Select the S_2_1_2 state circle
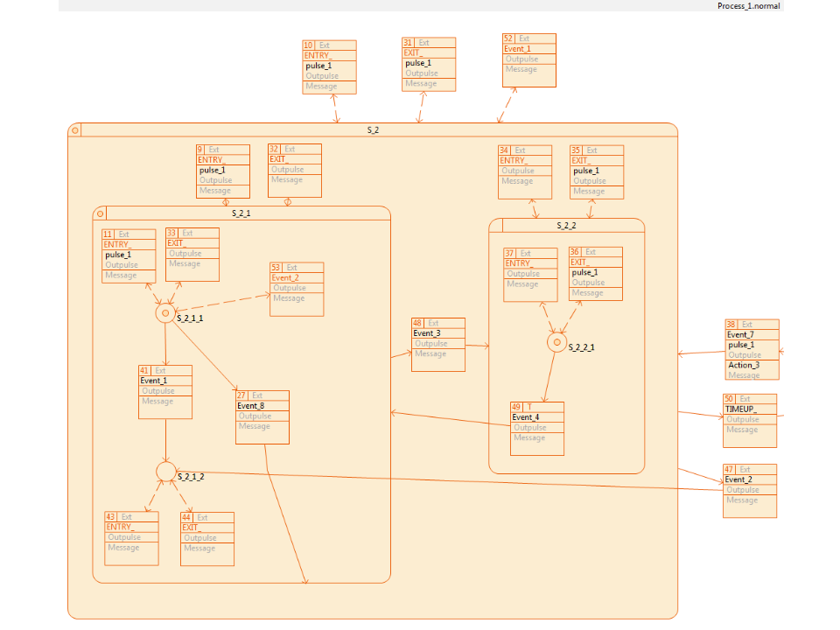This screenshot has width=840, height=630. [x=165, y=472]
